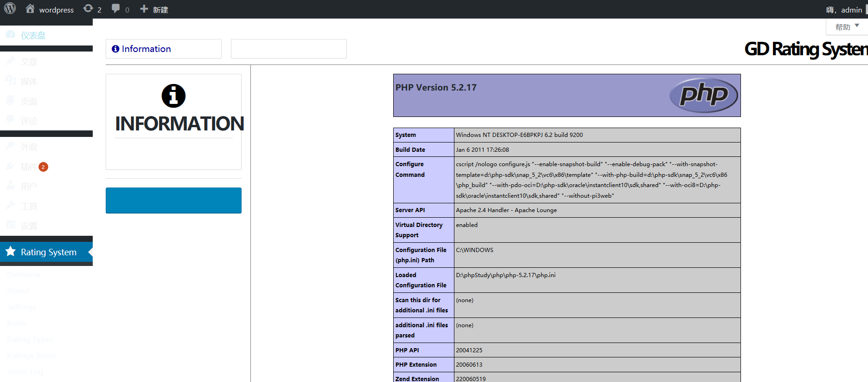Open 页面 pages in sidebar
Viewport: 868px width, 382px height.
(x=46, y=102)
